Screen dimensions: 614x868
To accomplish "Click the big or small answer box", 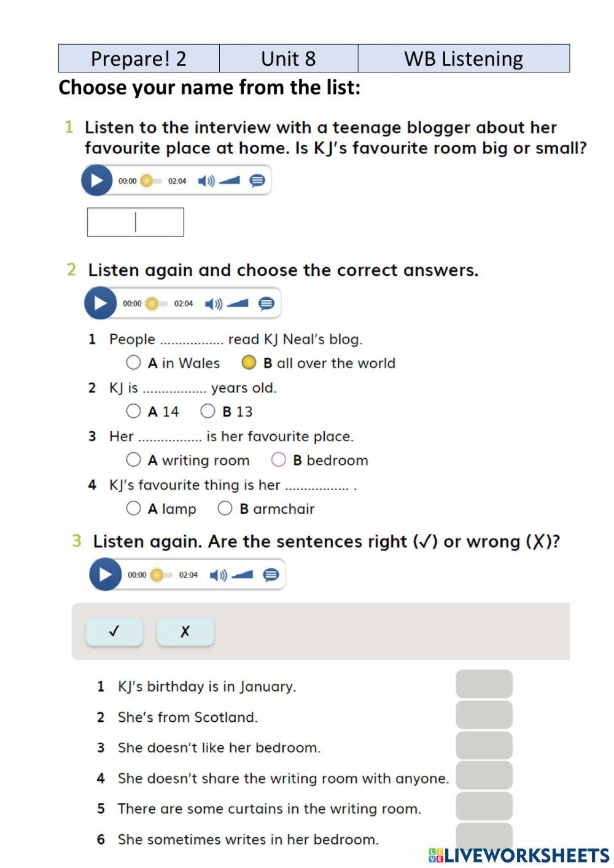I will pyautogui.click(x=135, y=222).
